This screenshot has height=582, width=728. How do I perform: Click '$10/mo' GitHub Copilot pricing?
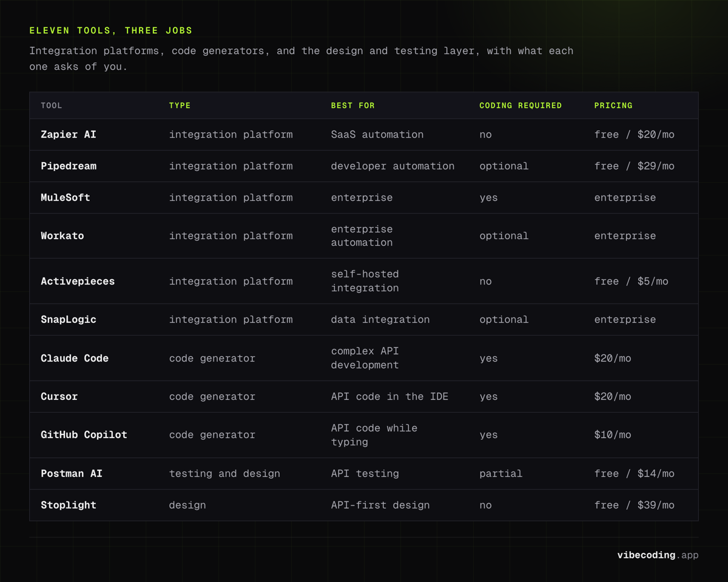click(613, 435)
